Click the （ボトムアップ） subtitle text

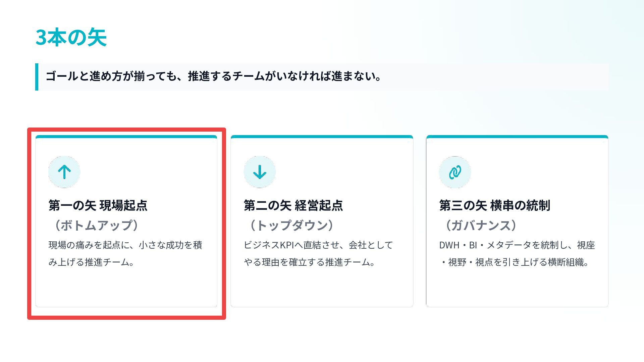[x=94, y=225]
